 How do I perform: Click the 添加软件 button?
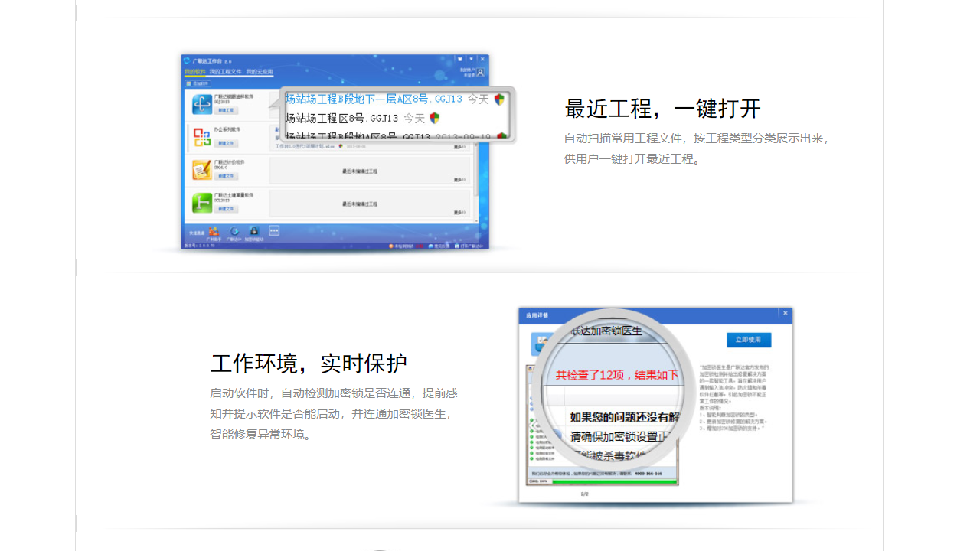pyautogui.click(x=198, y=83)
